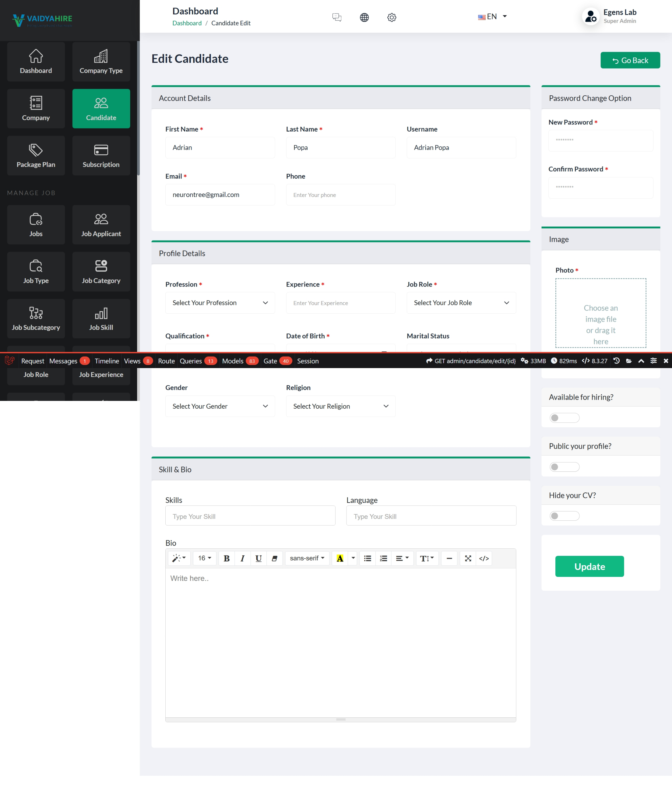
Task: Enable fullscreen mode in Bio editor
Action: tap(468, 558)
